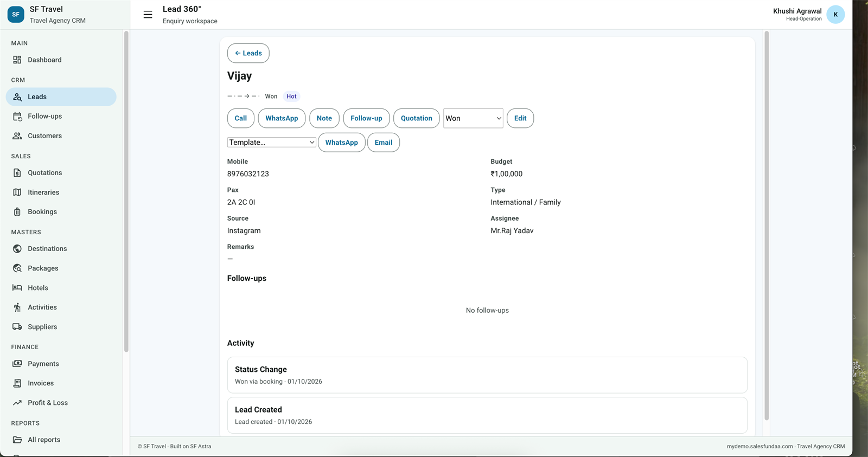The height and width of the screenshot is (457, 868).
Task: Open Dashboard from the sidebar
Action: (61, 60)
